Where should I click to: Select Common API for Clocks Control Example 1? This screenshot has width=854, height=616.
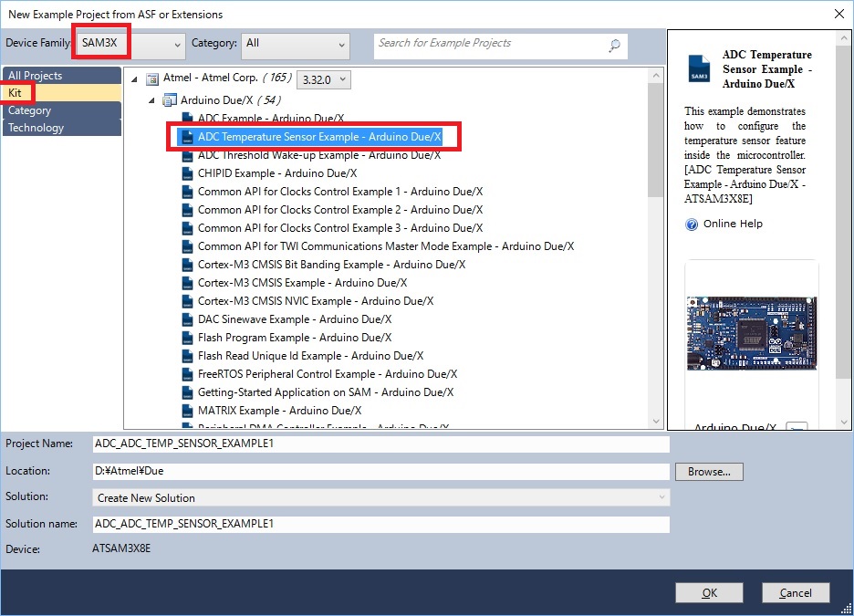(x=339, y=193)
